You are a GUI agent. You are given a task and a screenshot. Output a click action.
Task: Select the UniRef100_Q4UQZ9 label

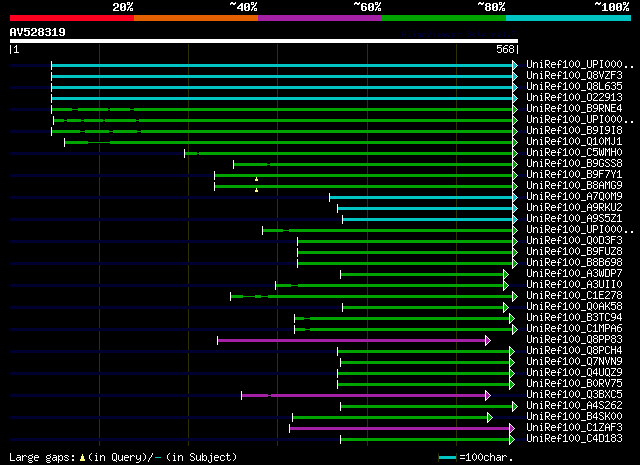(574, 373)
